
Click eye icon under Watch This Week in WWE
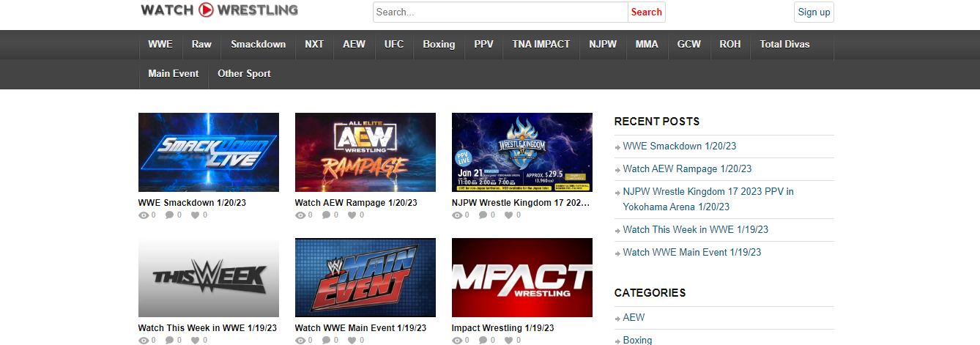pyautogui.click(x=144, y=341)
